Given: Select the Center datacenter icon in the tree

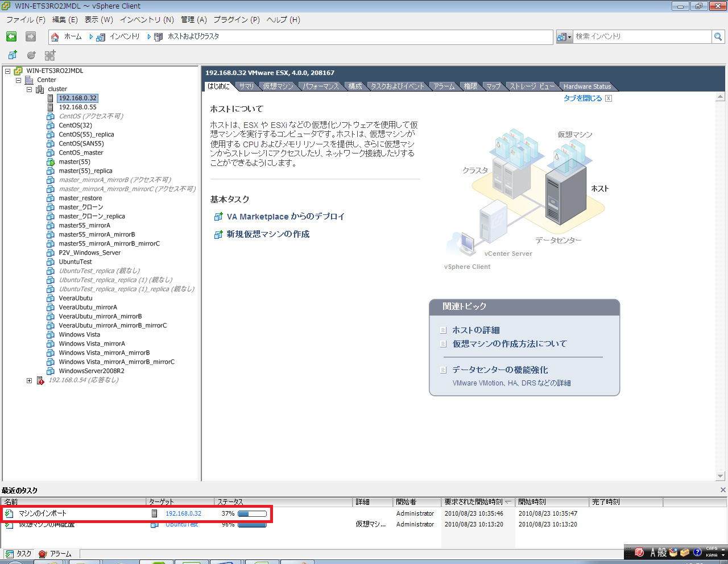Looking at the screenshot, I should tap(29, 80).
